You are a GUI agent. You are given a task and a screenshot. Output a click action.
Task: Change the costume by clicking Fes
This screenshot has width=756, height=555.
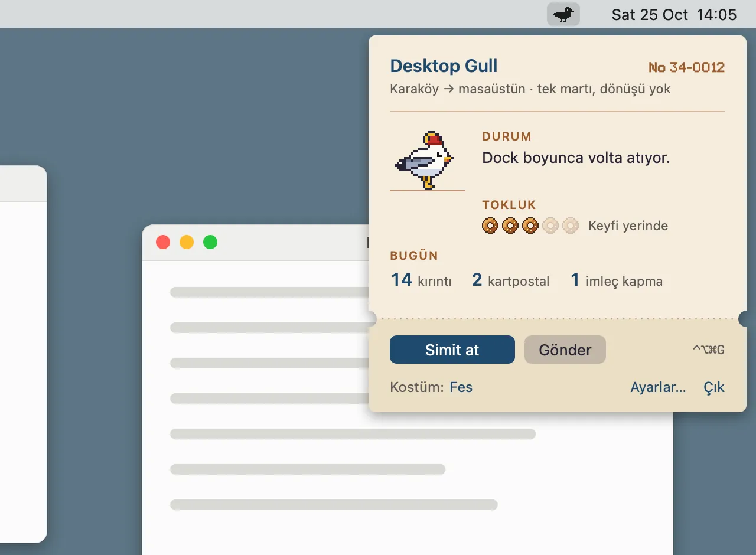[461, 387]
